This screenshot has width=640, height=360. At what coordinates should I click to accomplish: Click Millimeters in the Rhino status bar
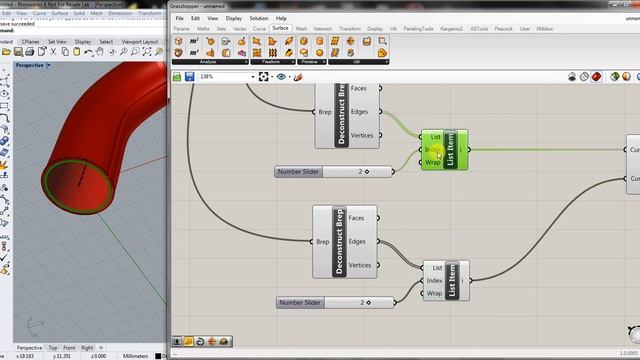tap(135, 356)
